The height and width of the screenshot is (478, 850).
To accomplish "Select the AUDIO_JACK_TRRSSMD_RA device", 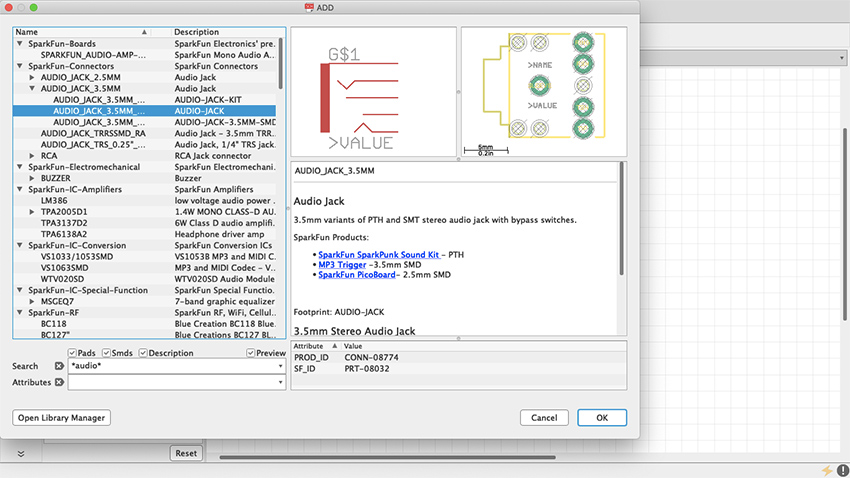I will pyautogui.click(x=144, y=133).
